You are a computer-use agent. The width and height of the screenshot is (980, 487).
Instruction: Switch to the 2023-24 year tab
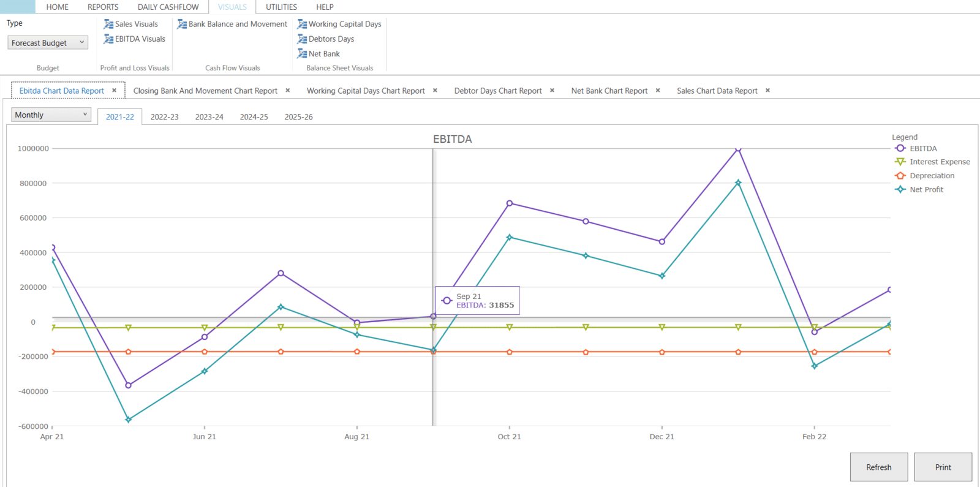click(209, 117)
